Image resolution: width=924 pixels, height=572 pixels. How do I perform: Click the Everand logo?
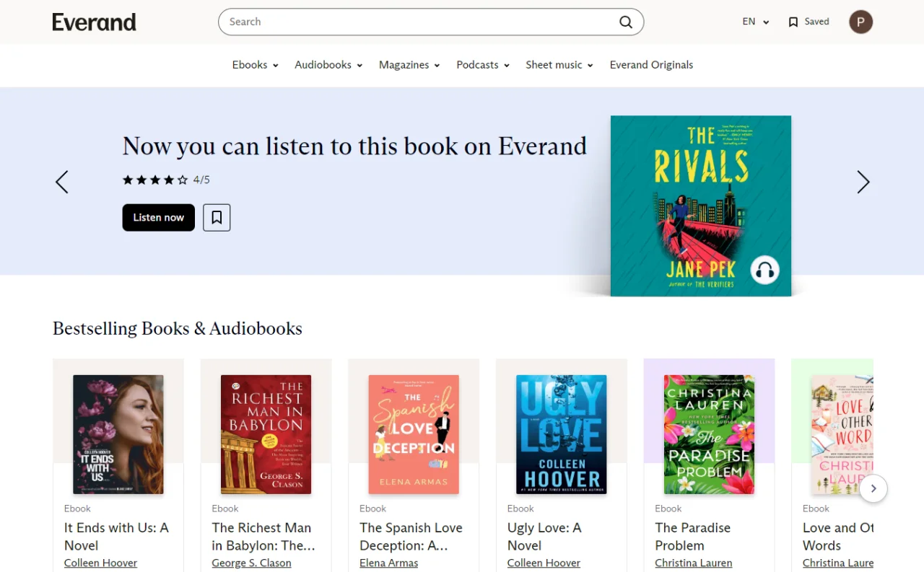tap(94, 22)
